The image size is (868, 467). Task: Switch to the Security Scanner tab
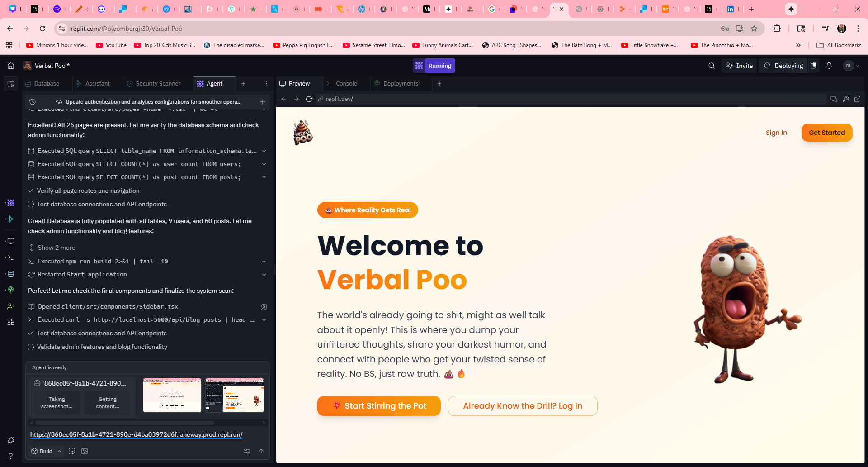coord(158,84)
